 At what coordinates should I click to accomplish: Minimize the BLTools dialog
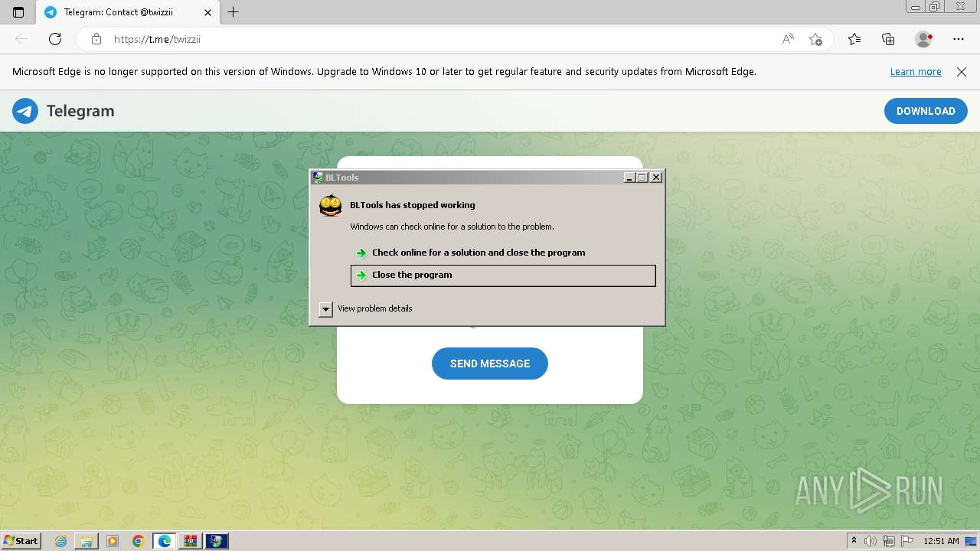pos(629,177)
